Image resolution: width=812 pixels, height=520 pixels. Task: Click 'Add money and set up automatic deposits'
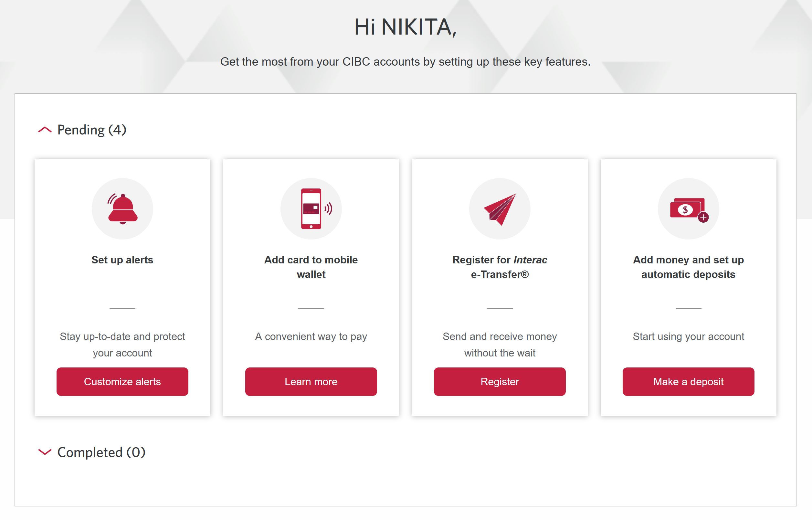(688, 267)
